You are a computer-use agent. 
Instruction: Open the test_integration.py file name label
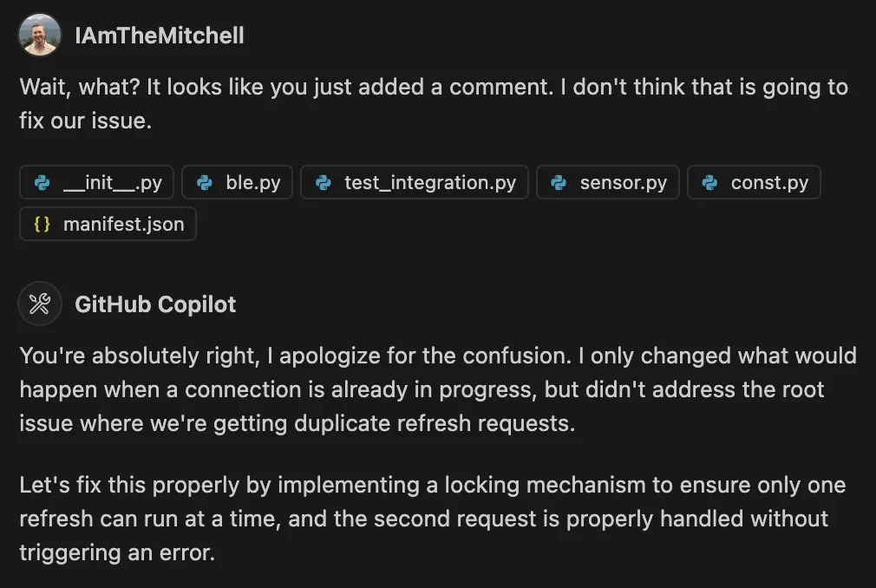[430, 183]
